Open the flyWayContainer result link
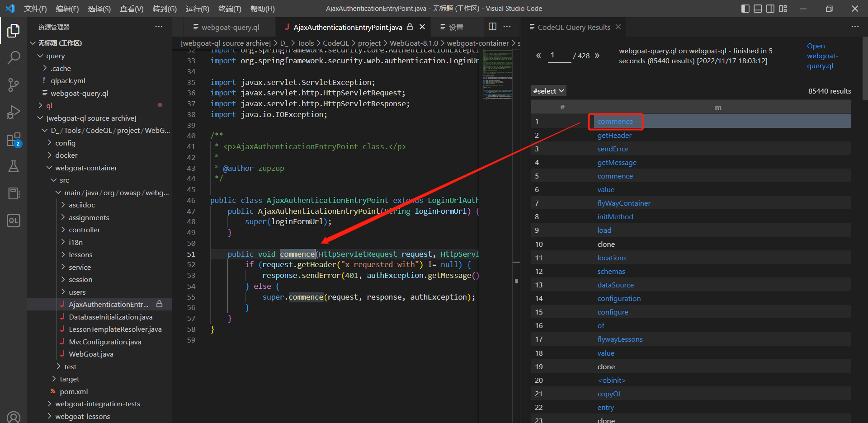Viewport: 868px width, 423px height. (624, 203)
